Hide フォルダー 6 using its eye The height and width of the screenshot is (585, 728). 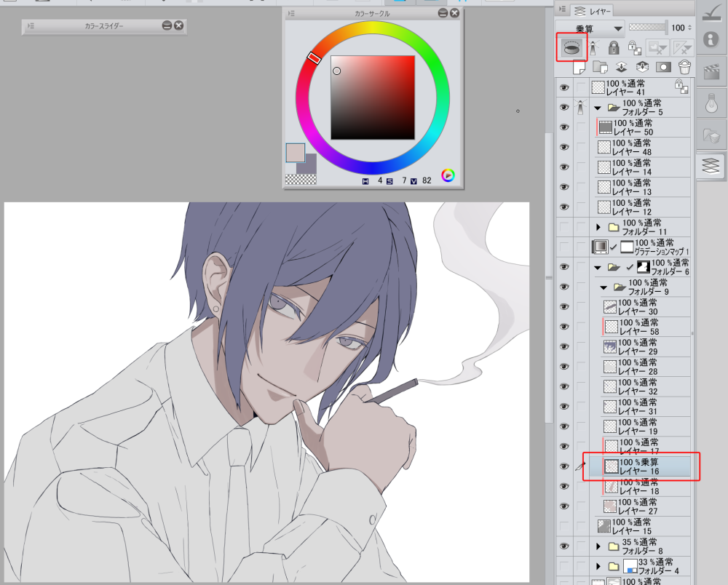(x=564, y=267)
